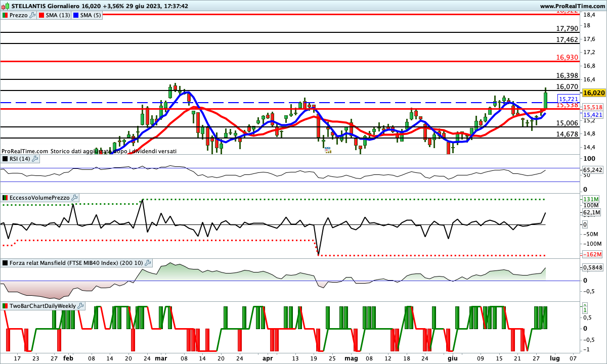Click the 16,070 level label
This screenshot has height=364, width=607.
coord(567,86)
